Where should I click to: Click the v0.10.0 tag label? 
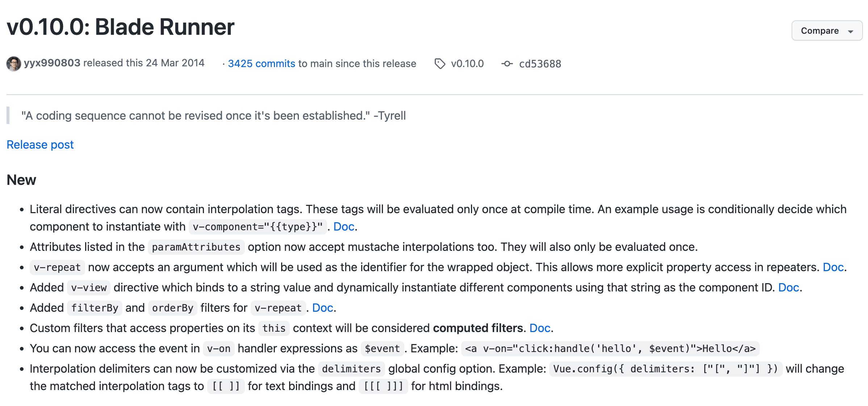tap(467, 64)
